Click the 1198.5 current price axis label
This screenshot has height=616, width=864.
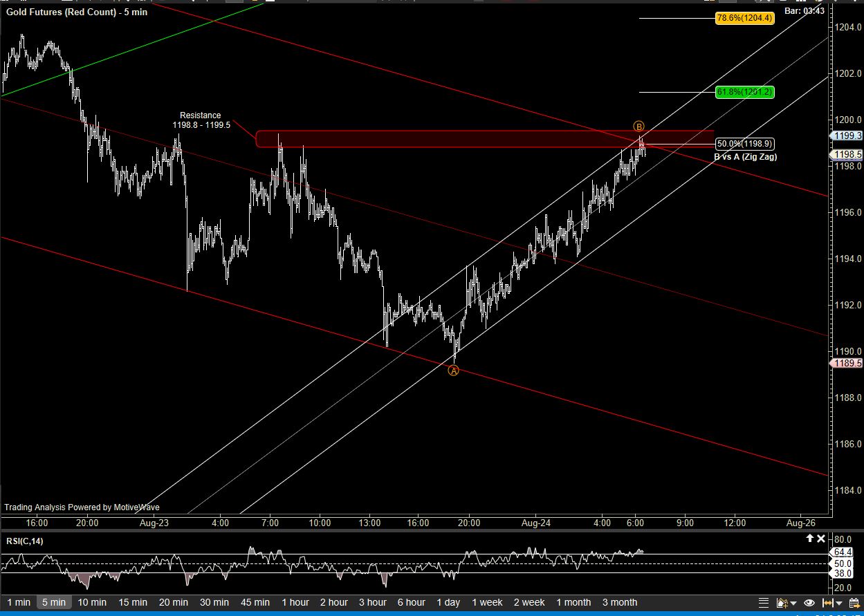pos(847,154)
